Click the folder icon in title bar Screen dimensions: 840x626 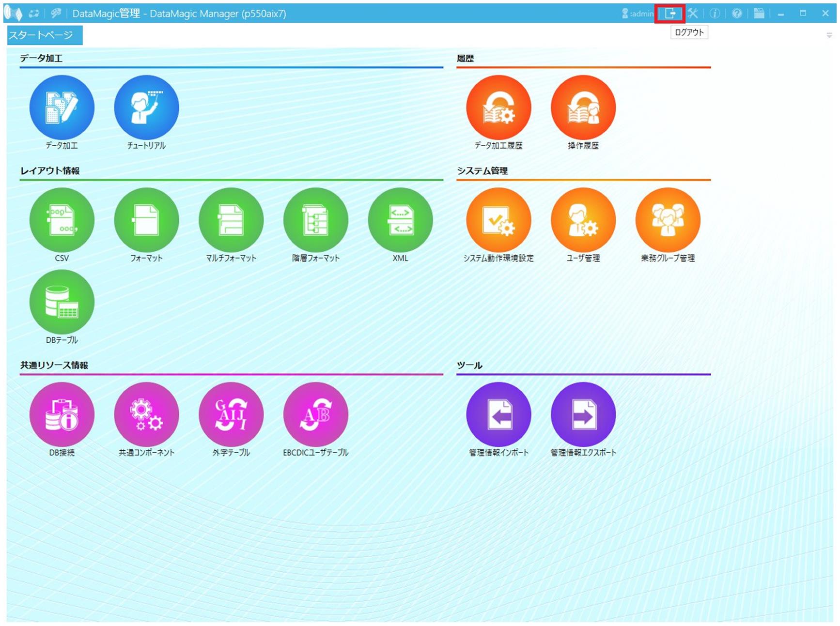coord(759,14)
